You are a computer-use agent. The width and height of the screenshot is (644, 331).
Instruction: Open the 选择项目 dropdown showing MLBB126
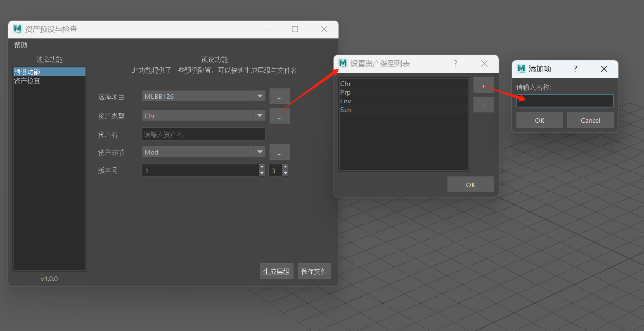pos(204,96)
